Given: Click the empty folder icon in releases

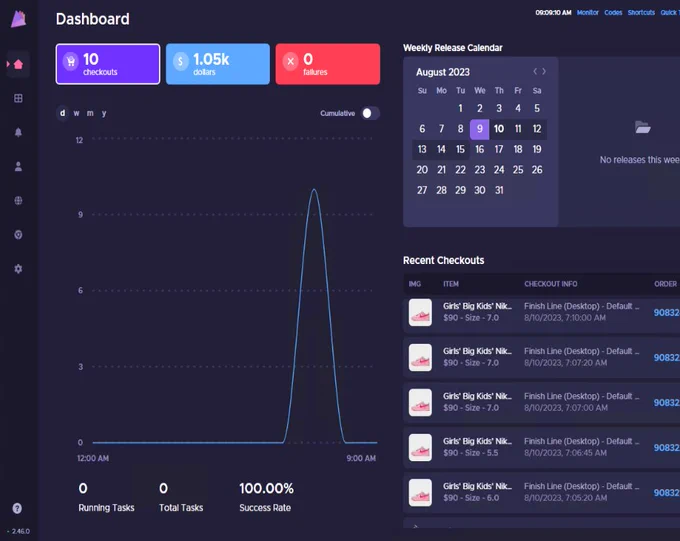Looking at the screenshot, I should pyautogui.click(x=642, y=128).
